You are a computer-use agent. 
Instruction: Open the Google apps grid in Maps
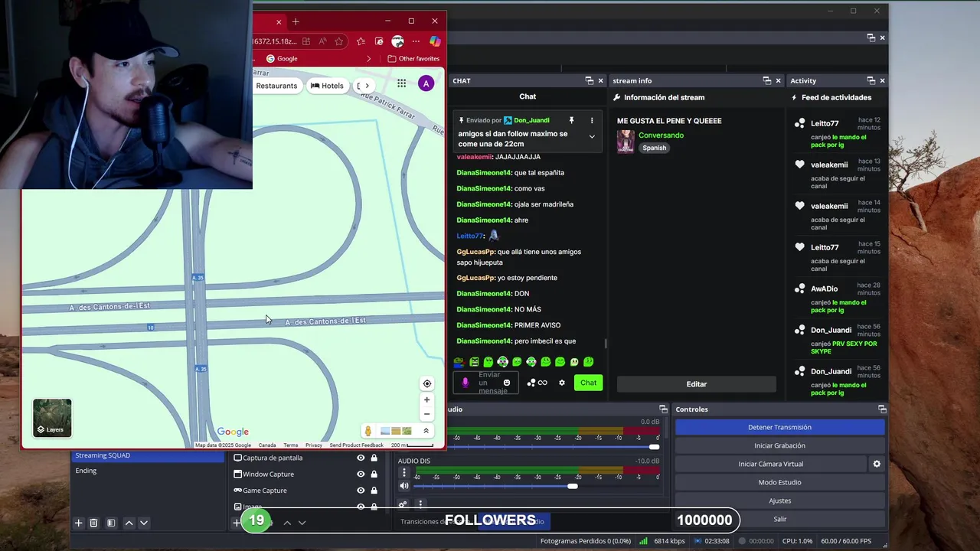point(401,83)
